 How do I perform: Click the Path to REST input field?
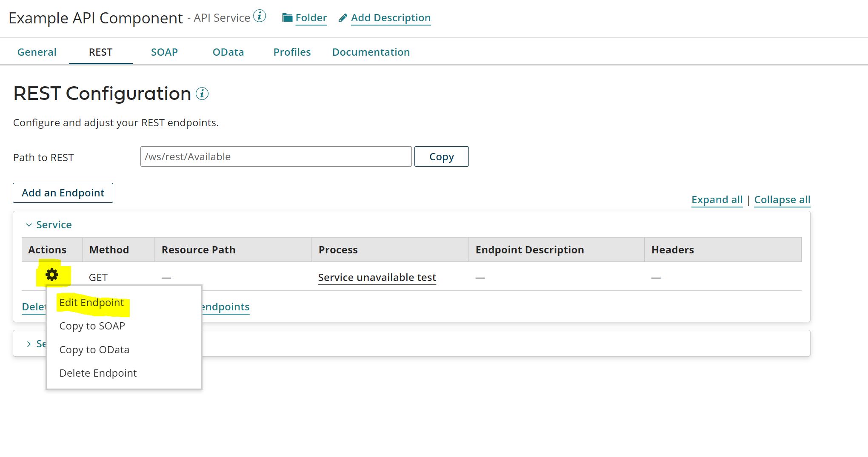(276, 157)
